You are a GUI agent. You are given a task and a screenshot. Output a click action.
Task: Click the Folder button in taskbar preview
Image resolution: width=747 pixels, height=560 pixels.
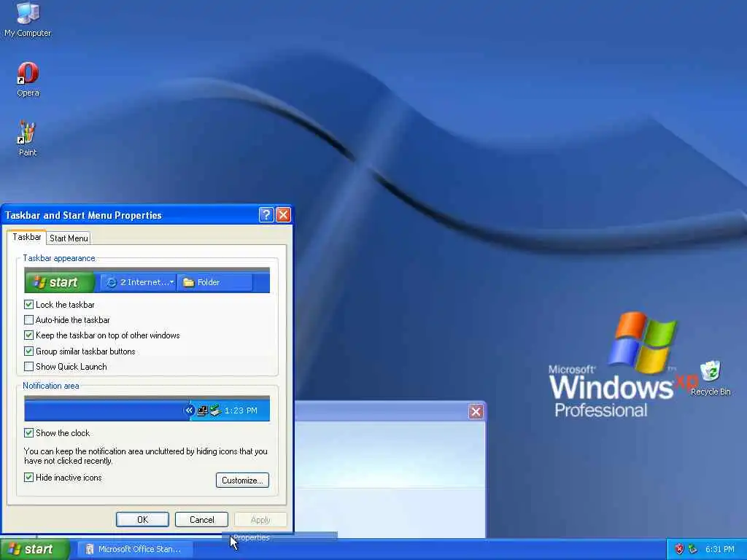coord(215,282)
